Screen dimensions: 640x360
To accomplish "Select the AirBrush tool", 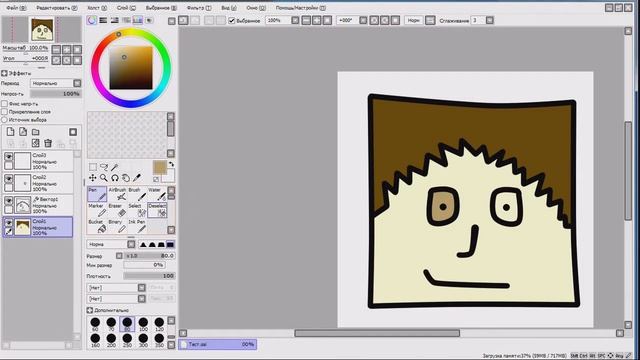I will point(118,194).
